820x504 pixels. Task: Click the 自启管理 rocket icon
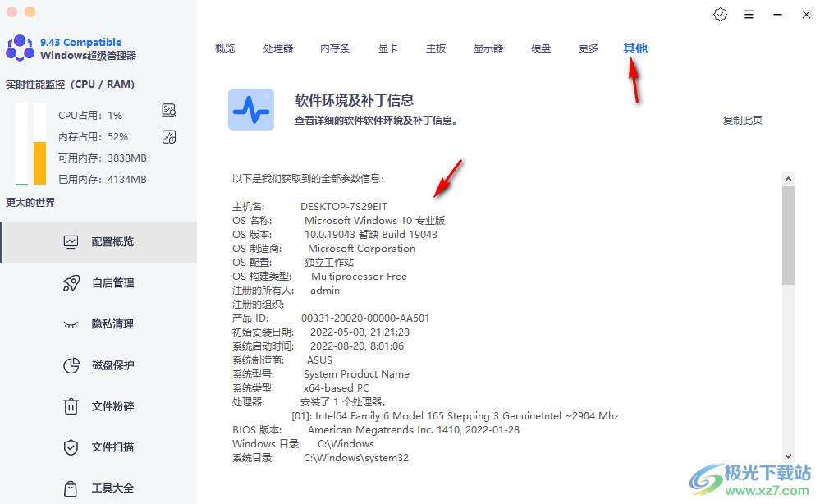[71, 283]
